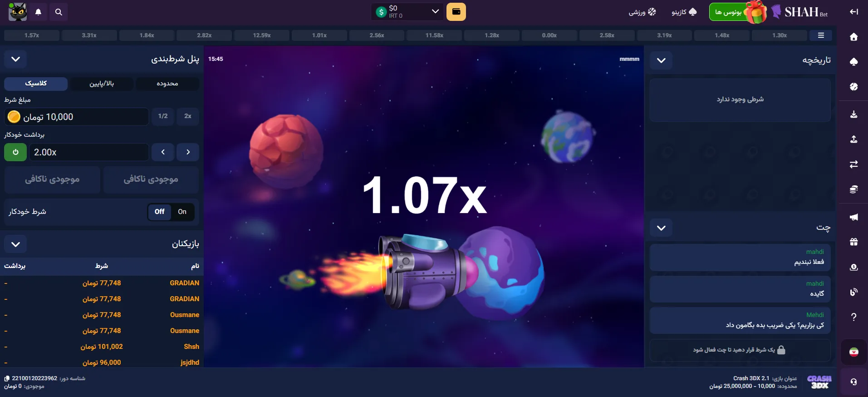Click the deposit download icon in sidebar
This screenshot has height=397, width=868.
[x=853, y=114]
